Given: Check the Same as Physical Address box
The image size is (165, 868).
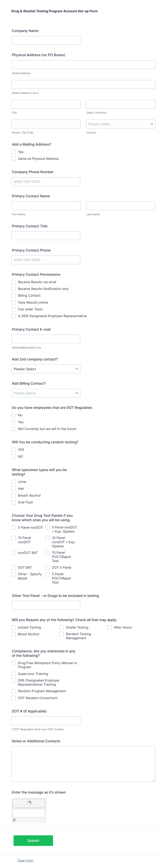Looking at the screenshot, I should pos(14,159).
